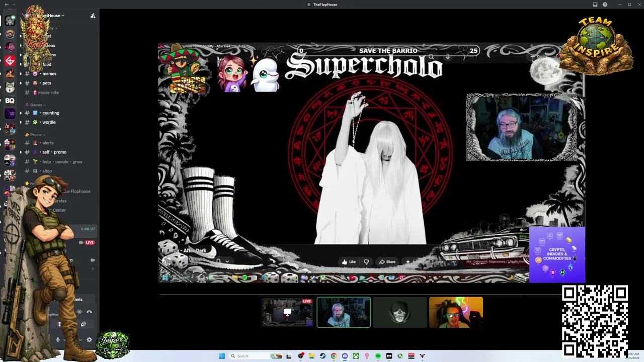Open the noise suppression waveform icon
Image resolution: width=644 pixels, height=362 pixels.
(79, 312)
